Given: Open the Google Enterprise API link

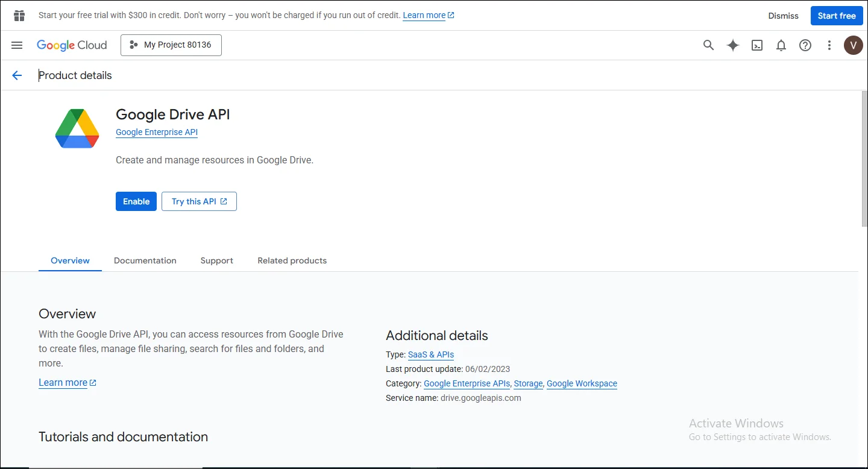Looking at the screenshot, I should click(x=157, y=132).
